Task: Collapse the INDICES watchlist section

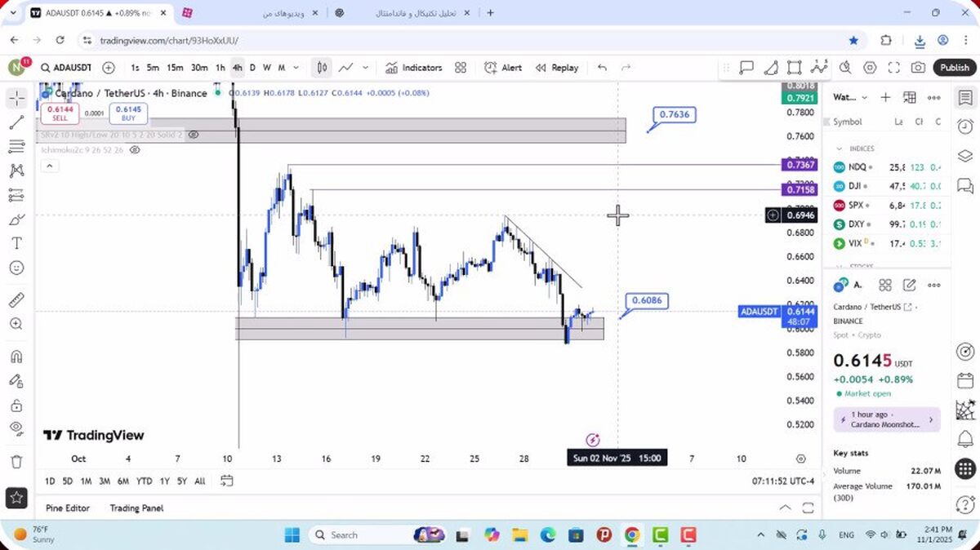Action: pos(839,149)
